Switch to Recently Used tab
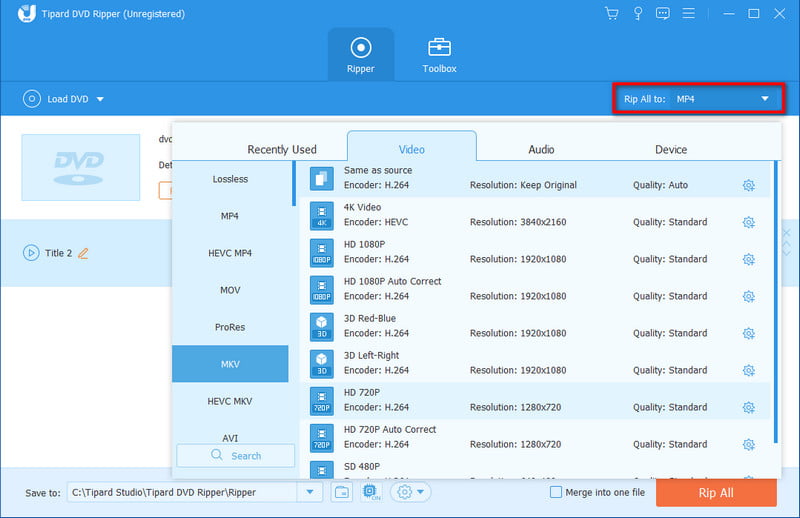Image resolution: width=800 pixels, height=518 pixels. [282, 150]
